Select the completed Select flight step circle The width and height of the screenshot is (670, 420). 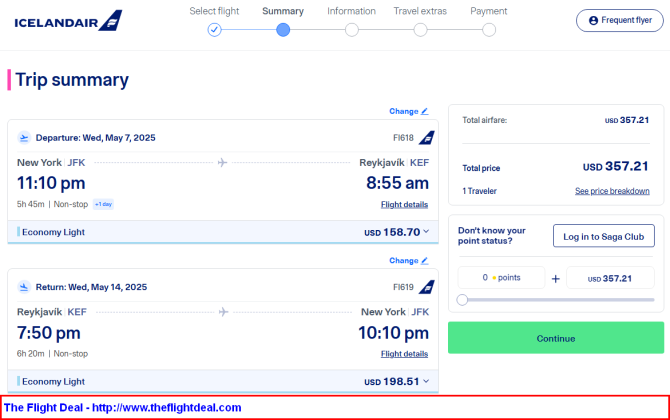point(215,30)
